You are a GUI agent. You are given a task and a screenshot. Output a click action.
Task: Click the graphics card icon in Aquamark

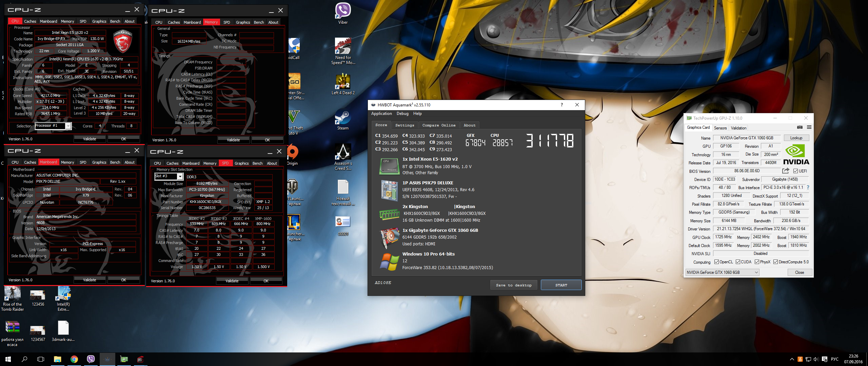[x=390, y=238]
